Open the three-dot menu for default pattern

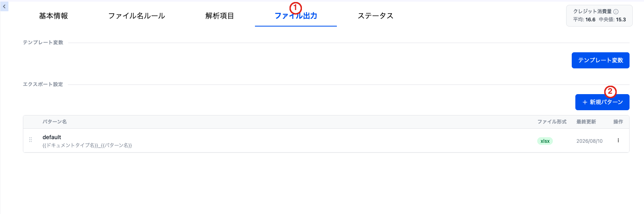tap(618, 140)
